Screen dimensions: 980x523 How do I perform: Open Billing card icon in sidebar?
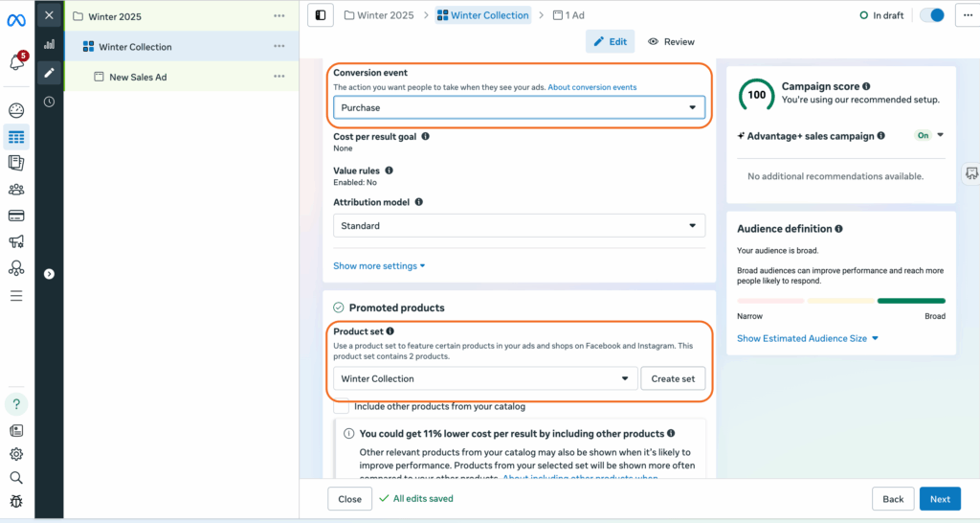click(15, 216)
